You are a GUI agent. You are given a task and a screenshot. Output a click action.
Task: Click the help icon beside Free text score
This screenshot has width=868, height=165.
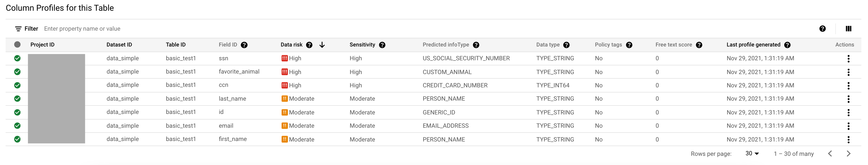pyautogui.click(x=699, y=45)
